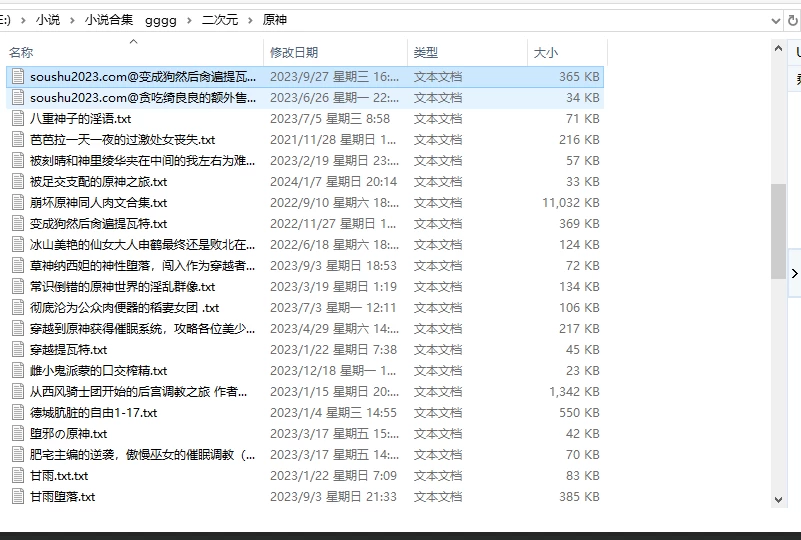Expand the chevron after gggg in the path
This screenshot has height=540, width=801.
190,20
